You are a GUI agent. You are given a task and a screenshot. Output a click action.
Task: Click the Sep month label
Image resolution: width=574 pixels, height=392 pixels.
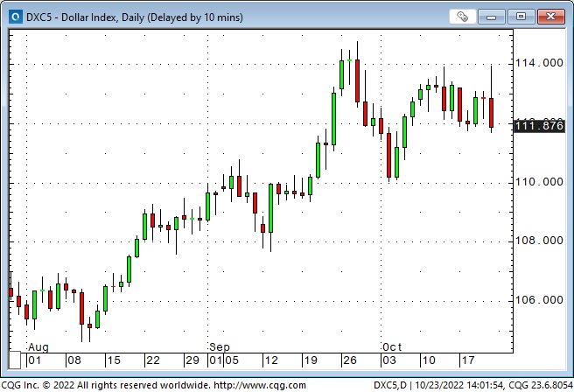[x=220, y=346]
